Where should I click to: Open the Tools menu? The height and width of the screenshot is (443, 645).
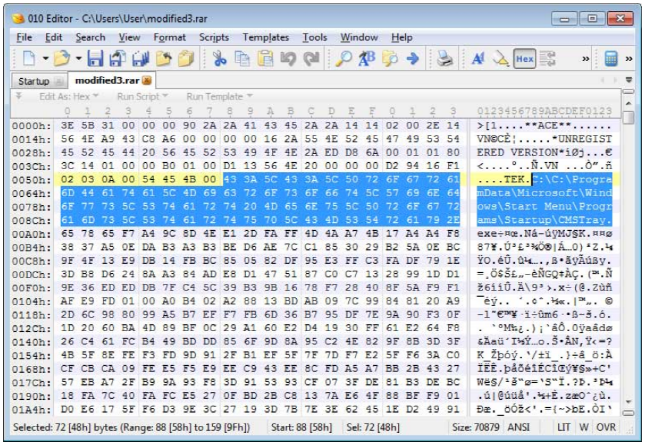(x=315, y=37)
